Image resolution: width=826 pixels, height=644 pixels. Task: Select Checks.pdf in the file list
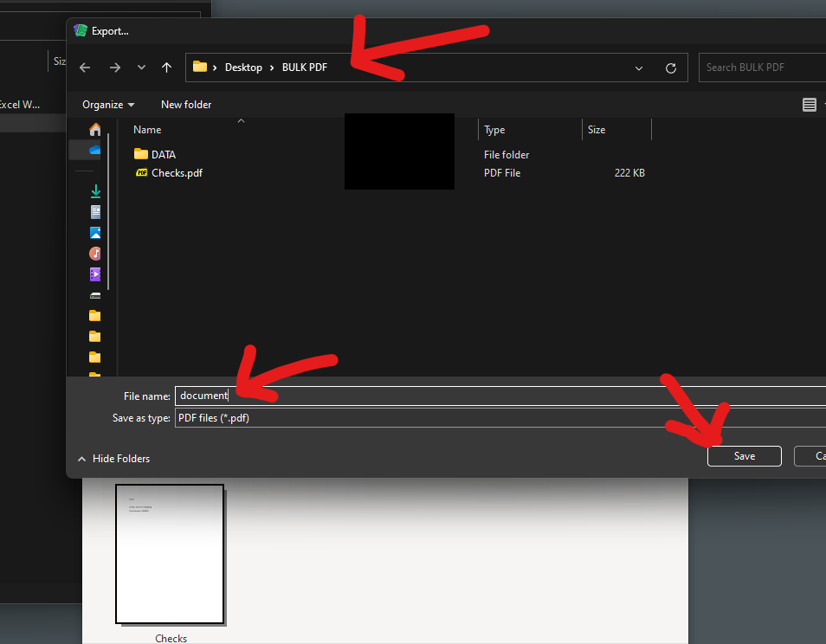pyautogui.click(x=176, y=172)
